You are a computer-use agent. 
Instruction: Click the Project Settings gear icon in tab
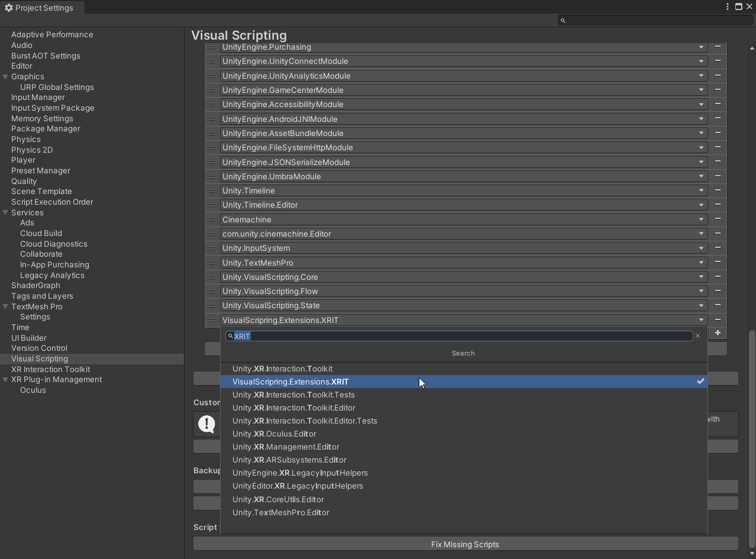(x=8, y=8)
